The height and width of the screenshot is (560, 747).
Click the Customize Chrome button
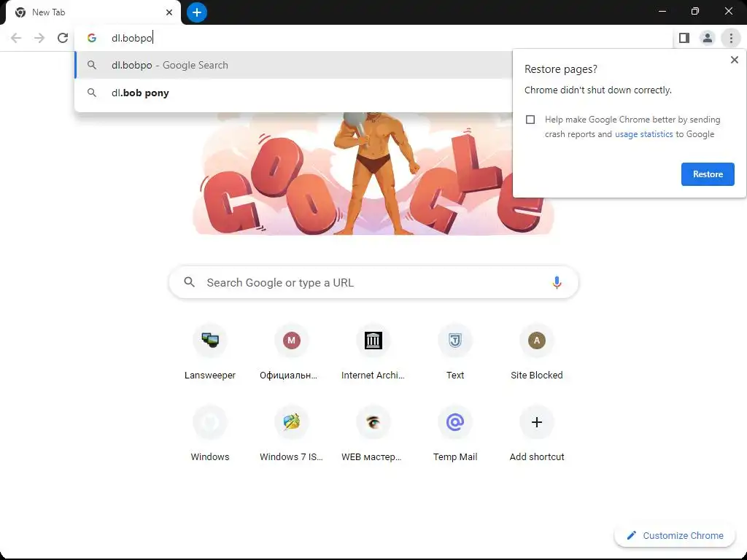click(675, 536)
